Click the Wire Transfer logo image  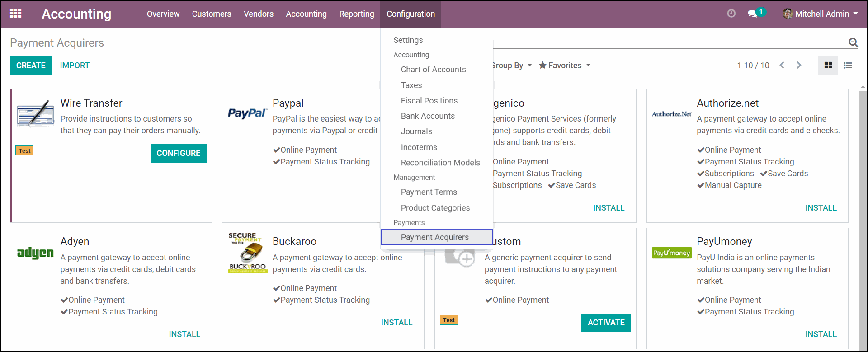point(36,113)
